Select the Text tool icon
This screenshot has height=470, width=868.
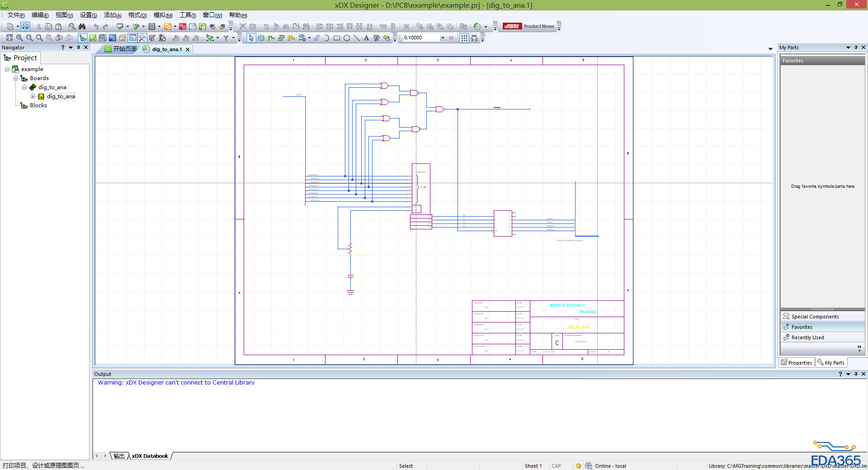366,38
